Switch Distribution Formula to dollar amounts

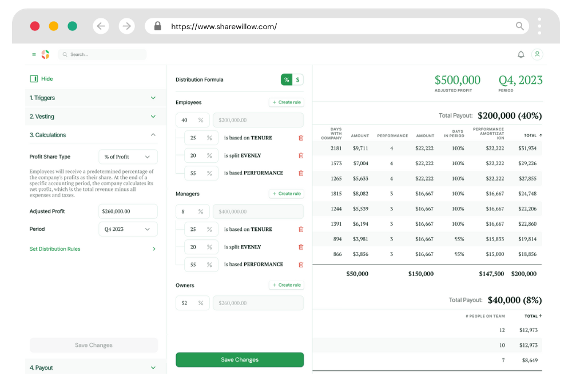297,79
